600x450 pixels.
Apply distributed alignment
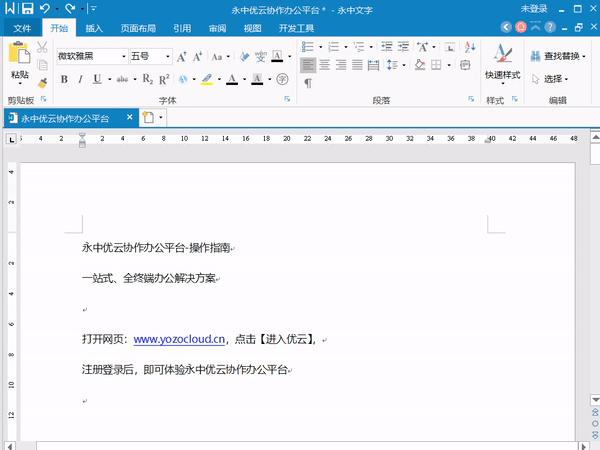[x=373, y=65]
